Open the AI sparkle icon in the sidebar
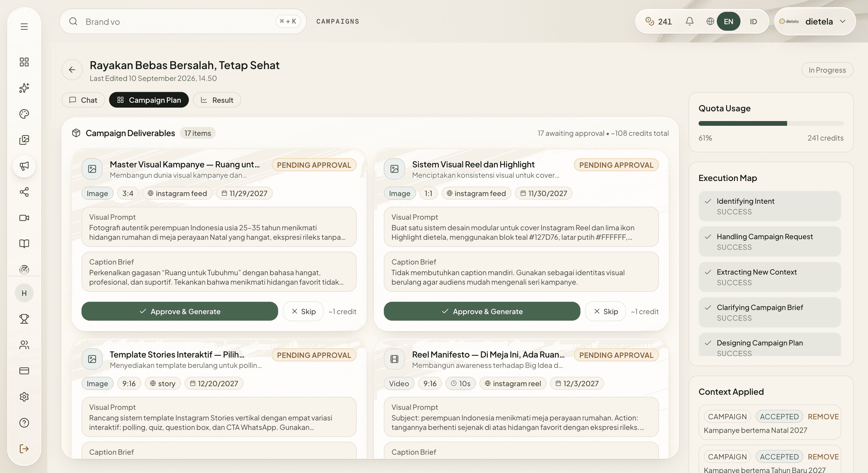Viewport: 868px width, 473px height. [x=24, y=88]
